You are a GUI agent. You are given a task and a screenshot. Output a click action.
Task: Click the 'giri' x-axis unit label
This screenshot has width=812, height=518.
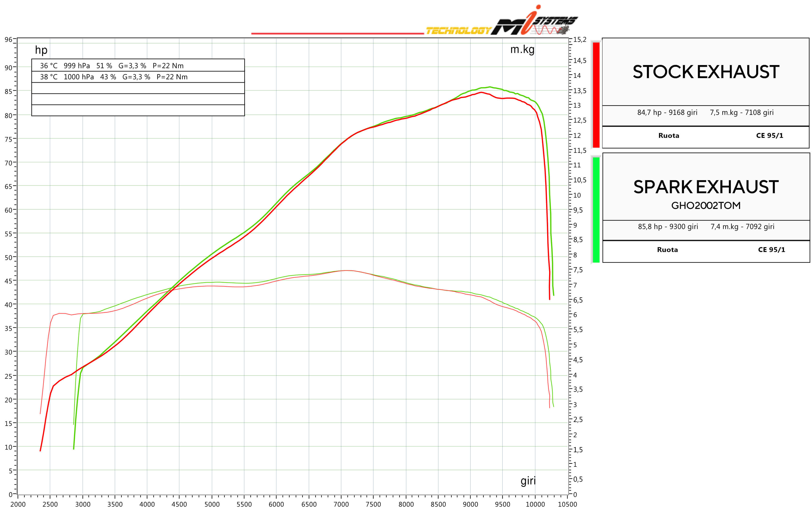click(528, 481)
